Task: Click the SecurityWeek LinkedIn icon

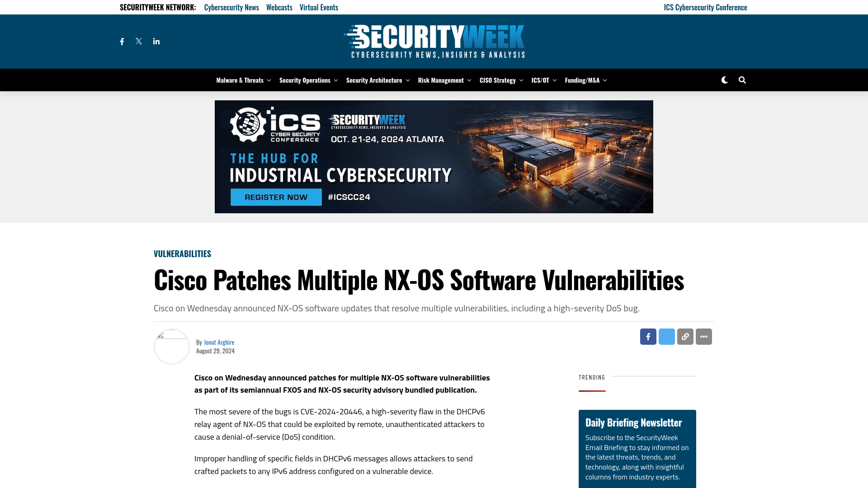Action: (156, 41)
